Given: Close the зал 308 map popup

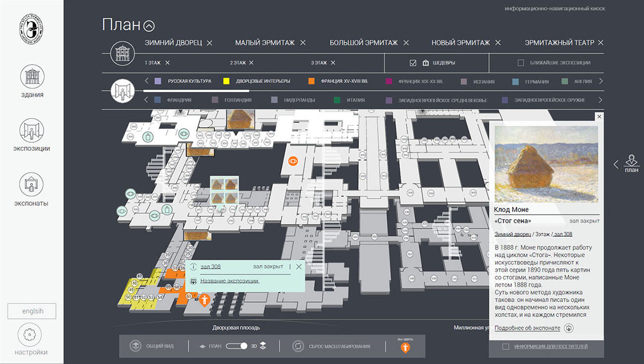Looking at the screenshot, I should tap(299, 266).
